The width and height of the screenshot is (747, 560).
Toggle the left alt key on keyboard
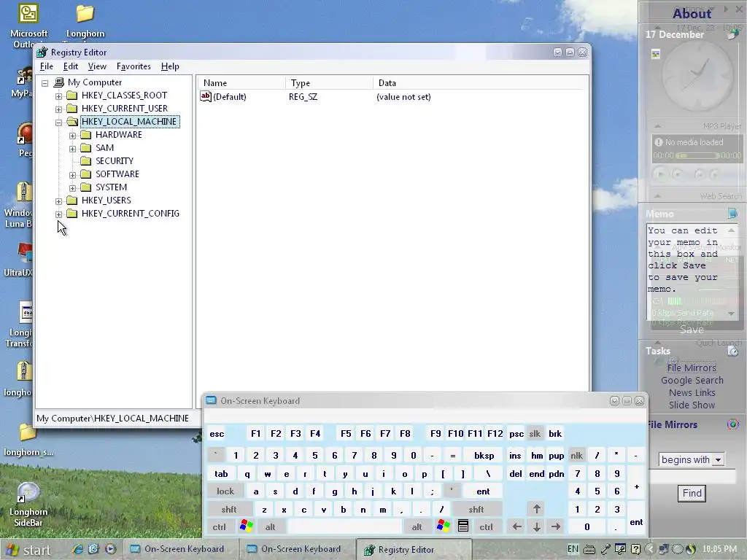pos(270,526)
